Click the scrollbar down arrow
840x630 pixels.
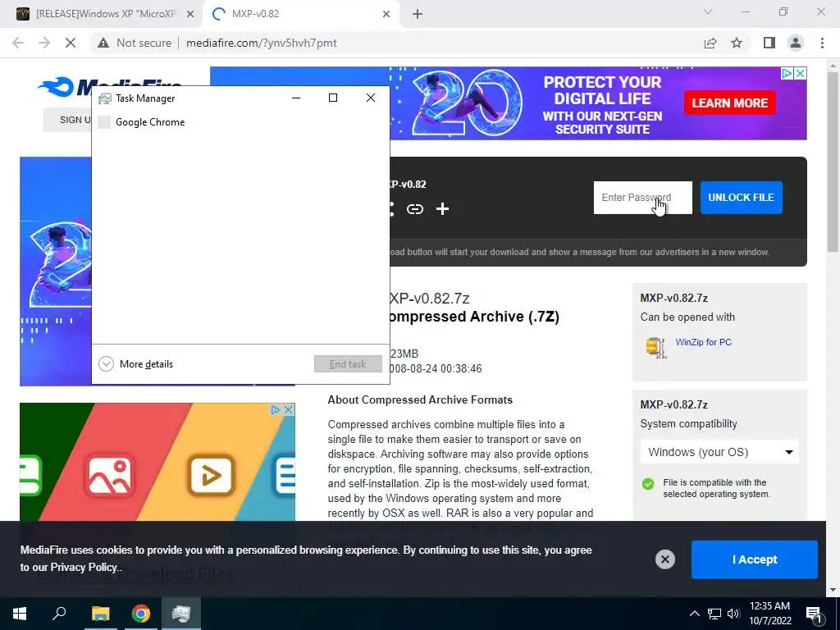click(833, 590)
